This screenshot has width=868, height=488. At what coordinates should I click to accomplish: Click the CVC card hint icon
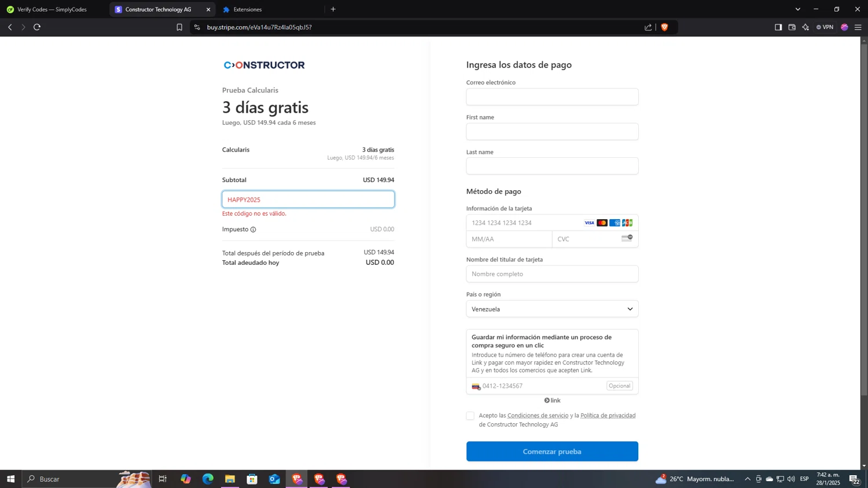[627, 238]
